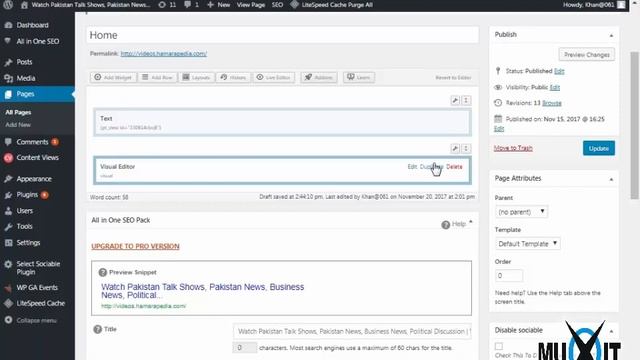Click the Order number field
Viewport: 640px width, 360px height.
[509, 276]
